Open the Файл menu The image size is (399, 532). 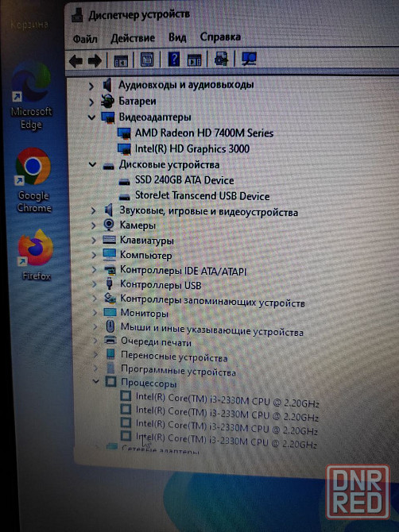click(85, 39)
